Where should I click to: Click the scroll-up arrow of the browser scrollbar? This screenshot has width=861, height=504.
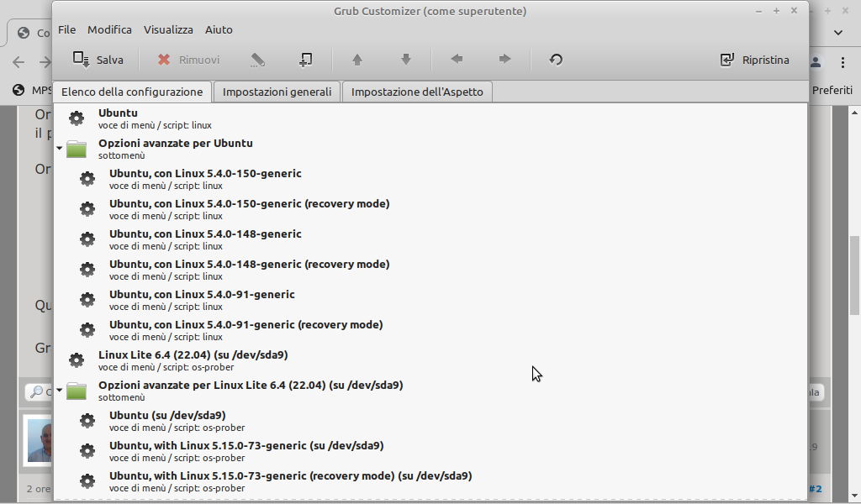click(854, 113)
